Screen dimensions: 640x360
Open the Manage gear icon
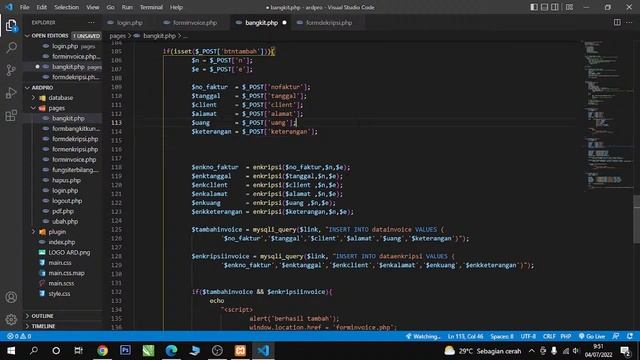pos(11,319)
